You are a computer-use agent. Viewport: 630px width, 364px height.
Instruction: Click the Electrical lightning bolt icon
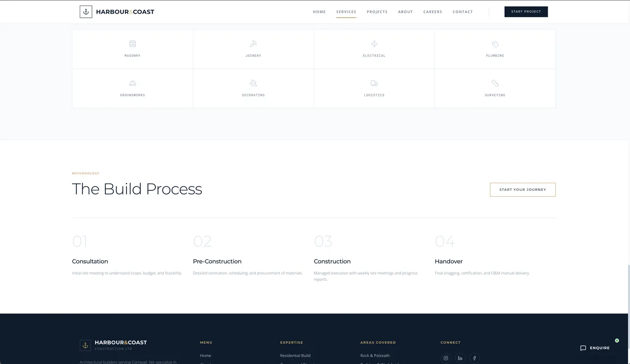[x=374, y=44]
